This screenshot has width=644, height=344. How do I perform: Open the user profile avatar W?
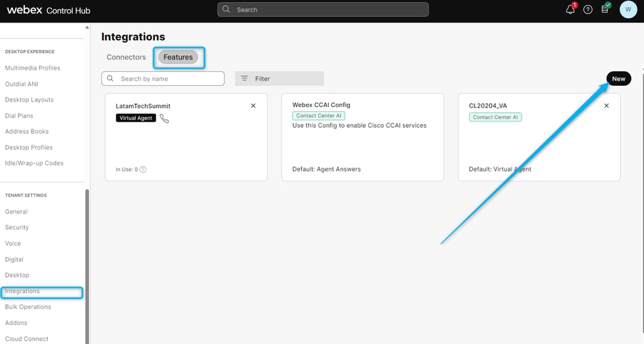coord(628,10)
